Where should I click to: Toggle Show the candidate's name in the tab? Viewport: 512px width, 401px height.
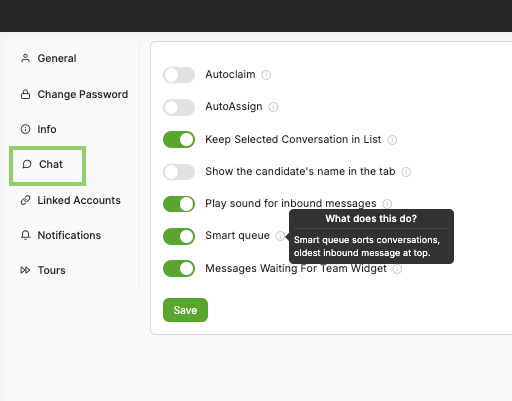click(179, 172)
